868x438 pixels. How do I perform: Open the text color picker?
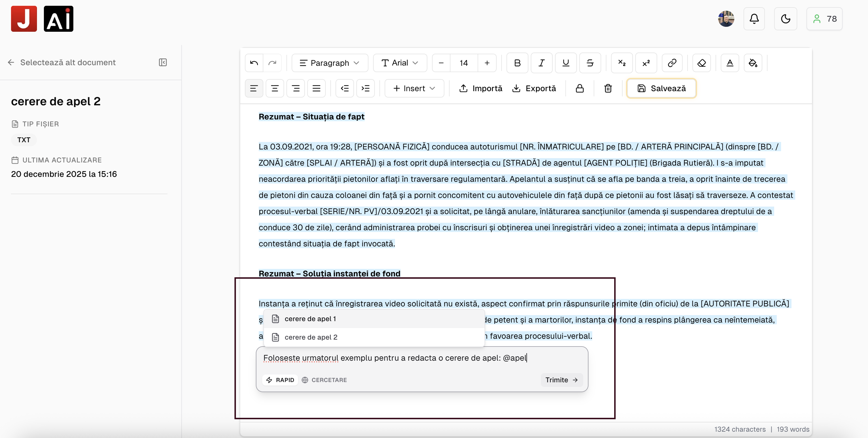click(x=729, y=63)
